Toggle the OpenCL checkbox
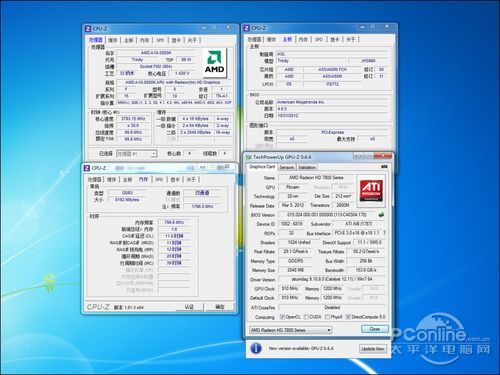 (x=283, y=317)
